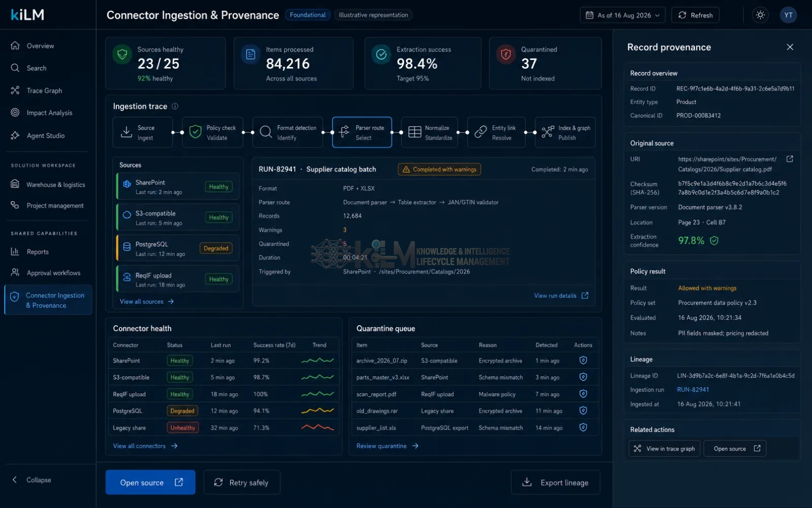Close the Record provenance panel

(790, 47)
